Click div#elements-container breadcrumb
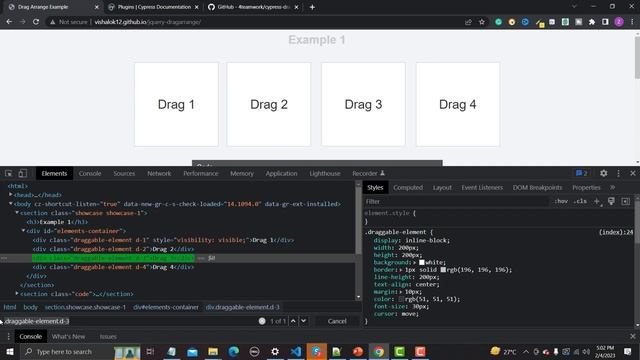 [166, 307]
